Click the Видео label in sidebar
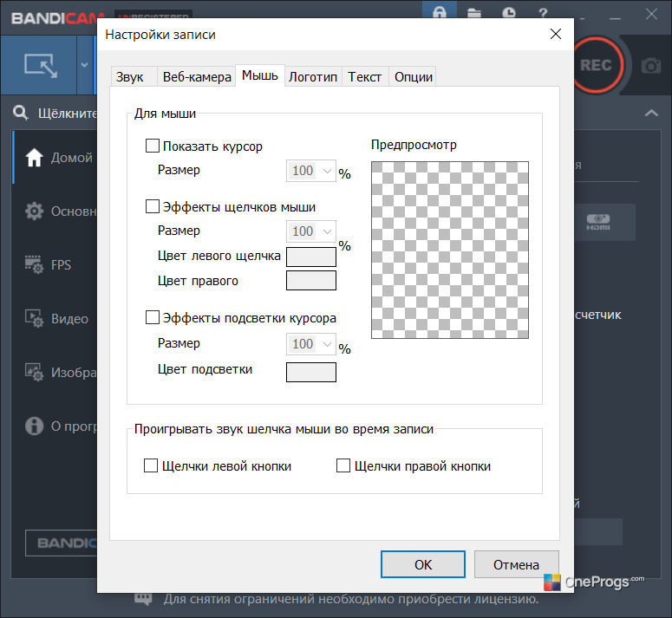672x618 pixels. coord(69,319)
